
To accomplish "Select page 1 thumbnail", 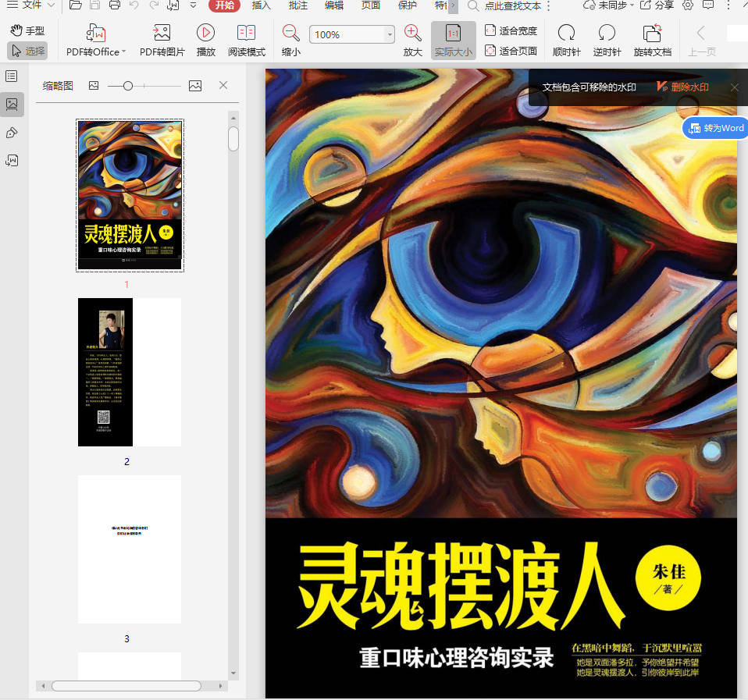I will click(130, 196).
